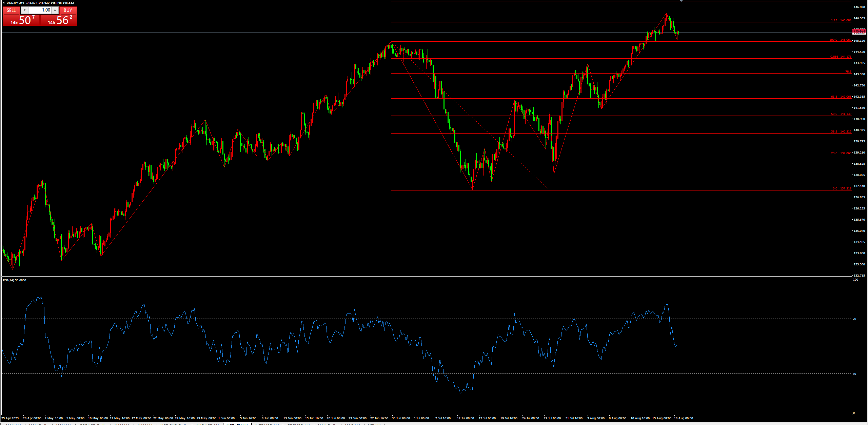This screenshot has width=868, height=425.
Task: Click 132.715 on the price scale
Action: coord(859,276)
